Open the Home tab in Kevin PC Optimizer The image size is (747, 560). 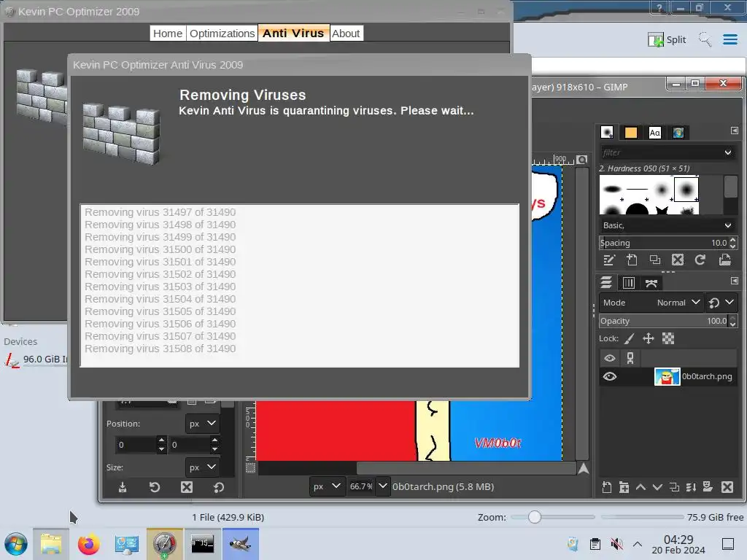(x=168, y=34)
